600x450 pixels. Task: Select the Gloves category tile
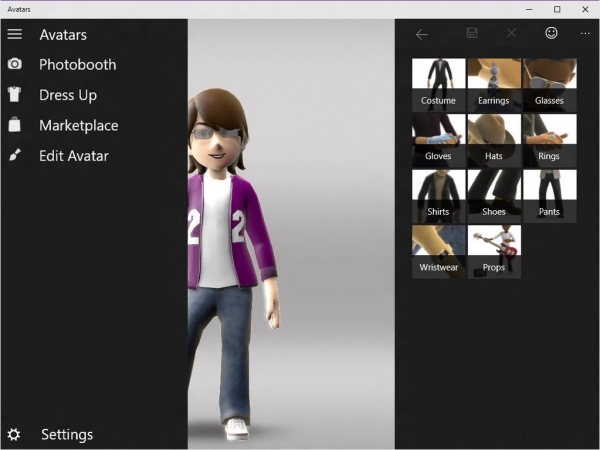tap(439, 140)
